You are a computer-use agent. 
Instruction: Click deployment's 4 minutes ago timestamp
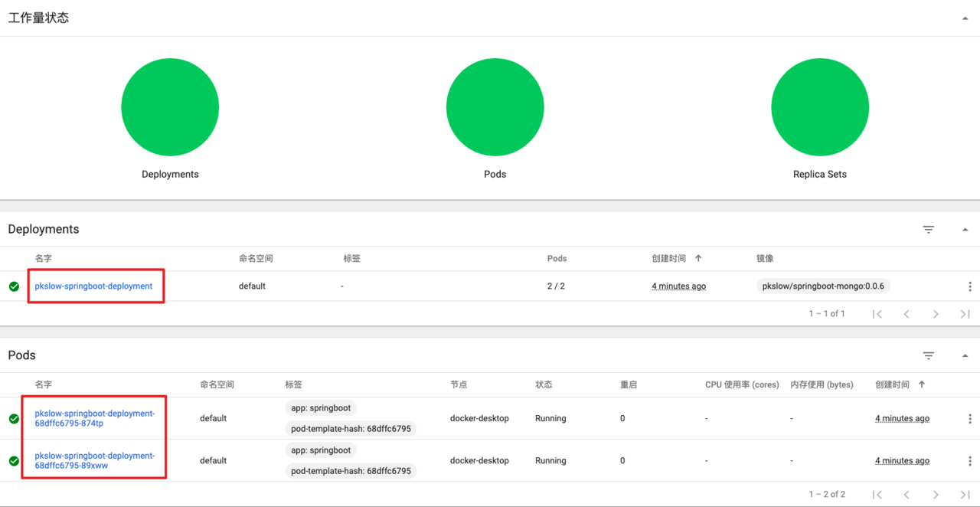(x=678, y=286)
